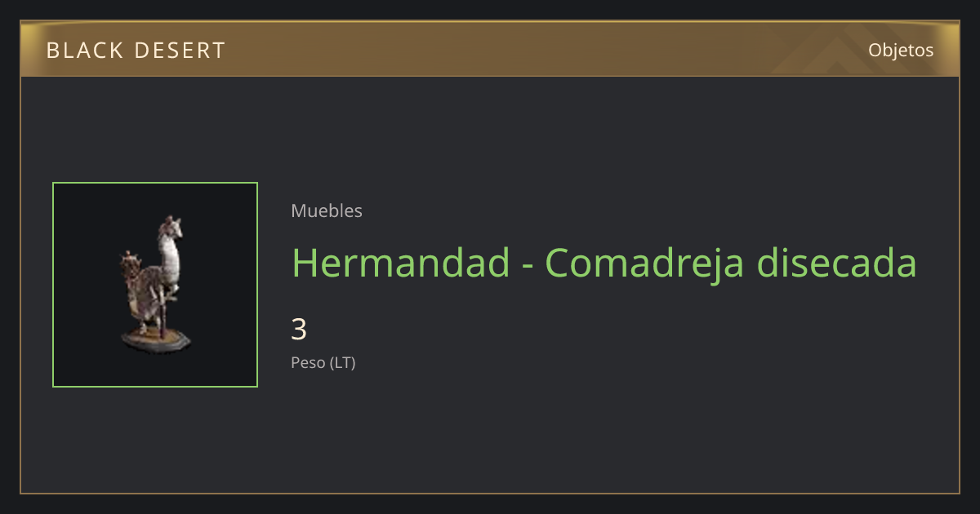Viewport: 980px width, 514px height.
Task: Select the weight value 3
Action: click(x=299, y=330)
